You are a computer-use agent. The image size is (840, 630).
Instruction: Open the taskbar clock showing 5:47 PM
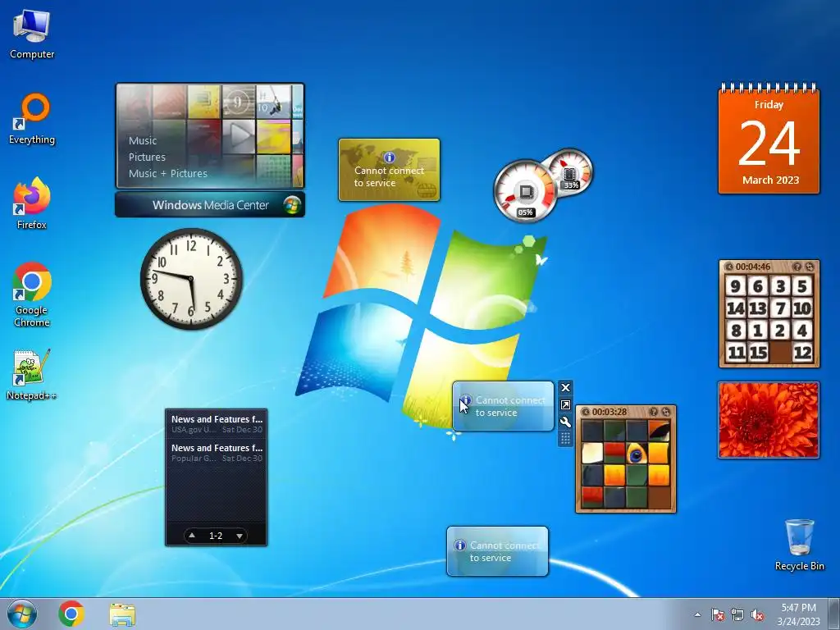pyautogui.click(x=798, y=614)
